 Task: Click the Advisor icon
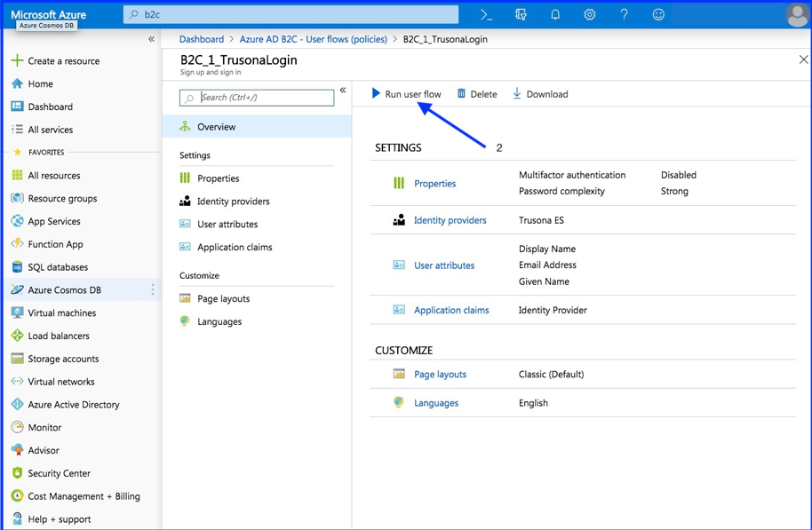click(x=17, y=450)
